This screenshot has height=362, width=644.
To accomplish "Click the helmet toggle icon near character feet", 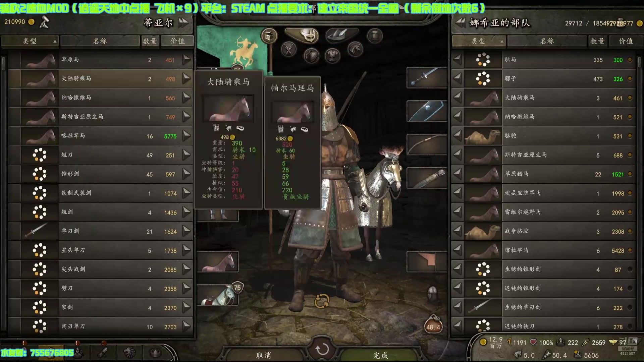I will [433, 293].
